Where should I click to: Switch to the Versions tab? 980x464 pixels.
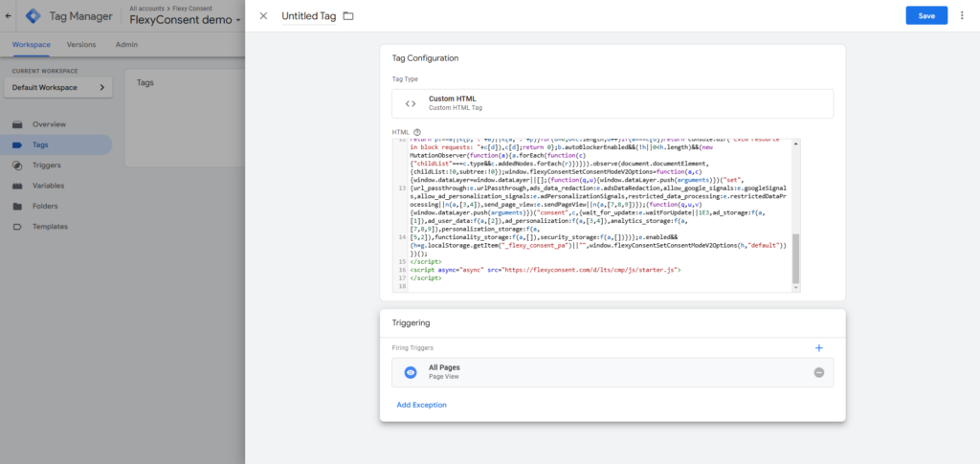pyautogui.click(x=81, y=44)
